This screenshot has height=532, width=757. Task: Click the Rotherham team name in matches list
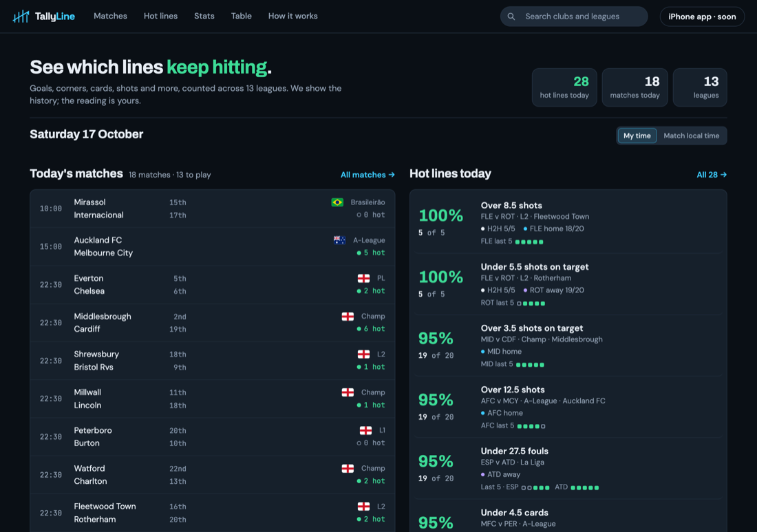coord(95,520)
